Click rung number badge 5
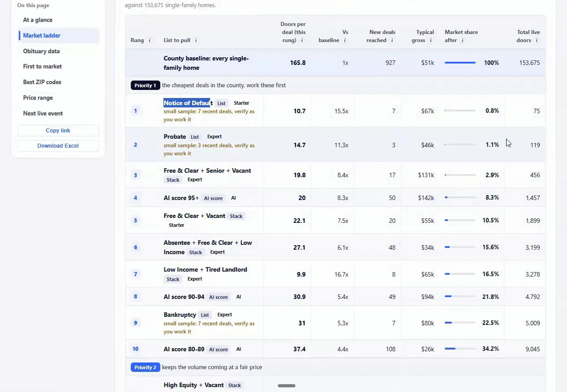567x392 pixels. tap(136, 220)
